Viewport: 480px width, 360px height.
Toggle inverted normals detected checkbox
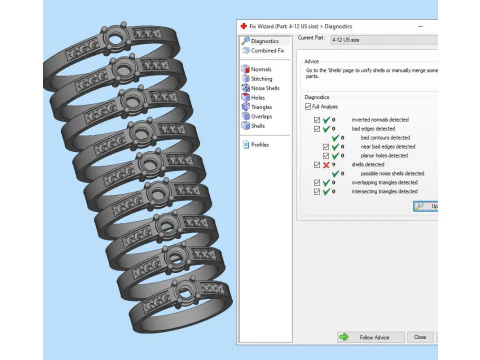click(x=317, y=120)
